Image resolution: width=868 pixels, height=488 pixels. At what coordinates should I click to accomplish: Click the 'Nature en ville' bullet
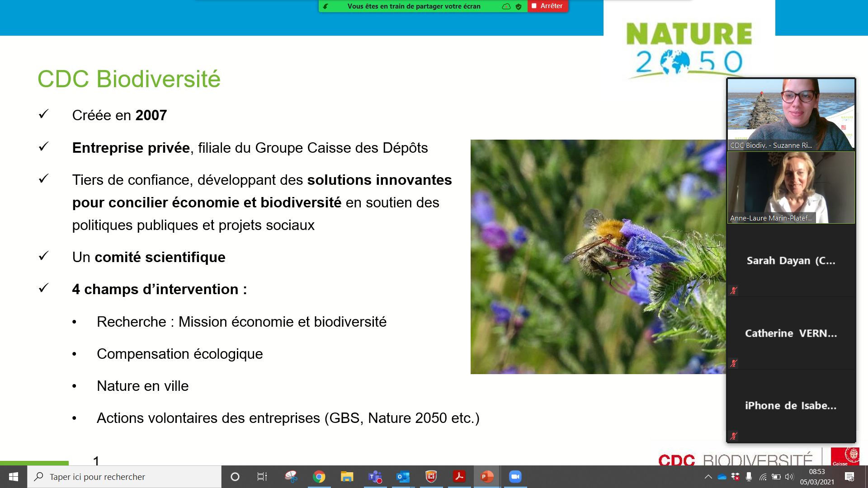[142, 386]
